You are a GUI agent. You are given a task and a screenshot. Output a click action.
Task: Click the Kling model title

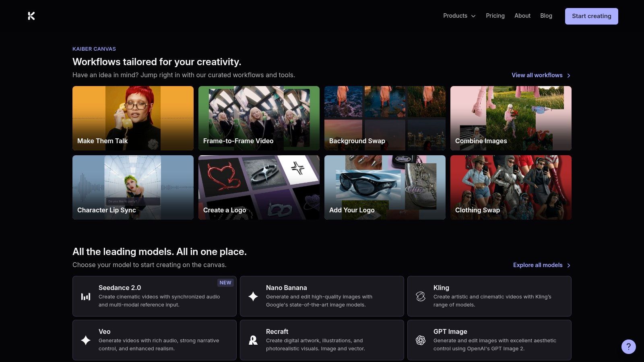(x=441, y=288)
